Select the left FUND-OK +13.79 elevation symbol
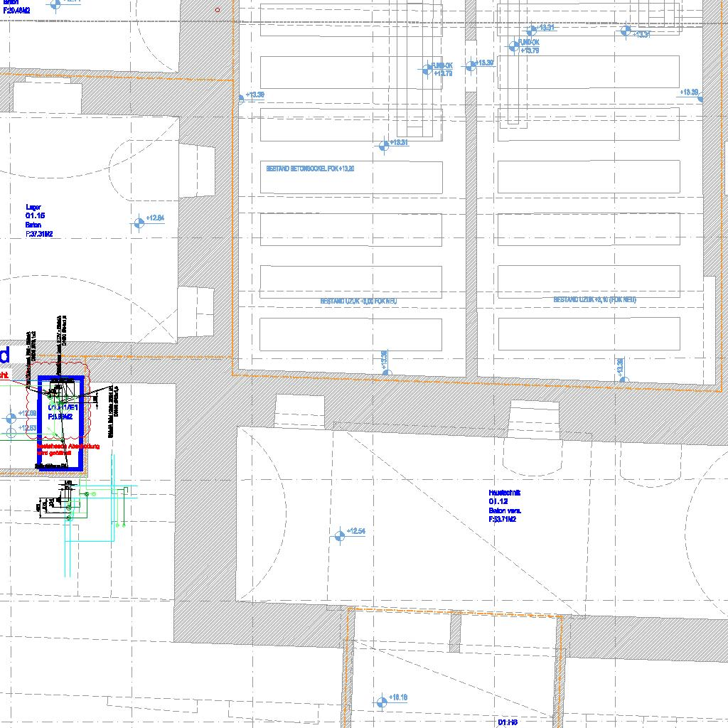Image resolution: width=728 pixels, height=728 pixels. coord(427,69)
